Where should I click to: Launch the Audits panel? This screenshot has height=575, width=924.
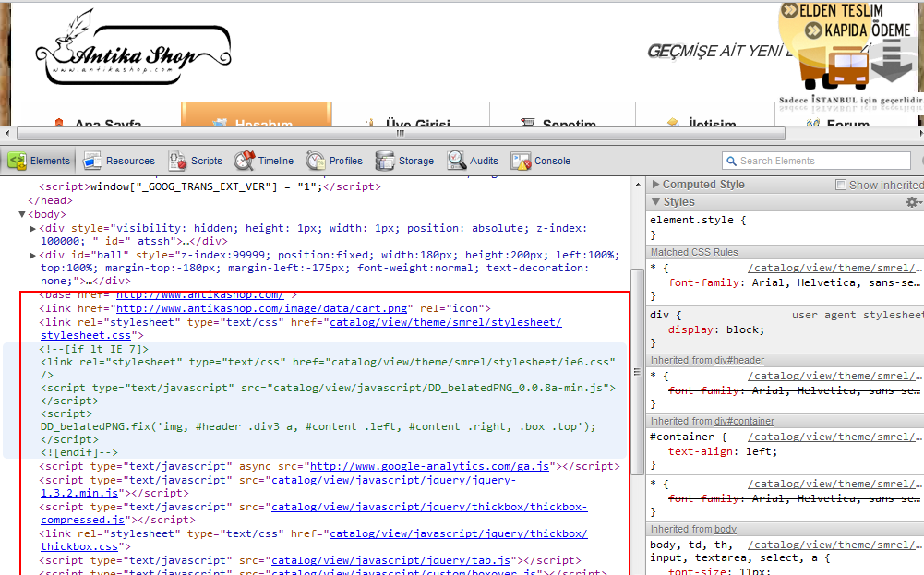pos(473,161)
